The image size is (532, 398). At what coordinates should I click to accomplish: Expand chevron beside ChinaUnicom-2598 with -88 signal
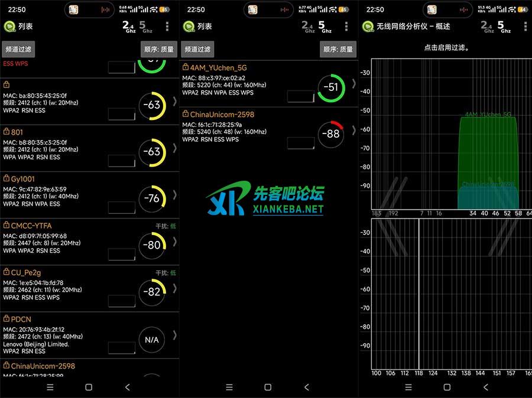coord(353,130)
